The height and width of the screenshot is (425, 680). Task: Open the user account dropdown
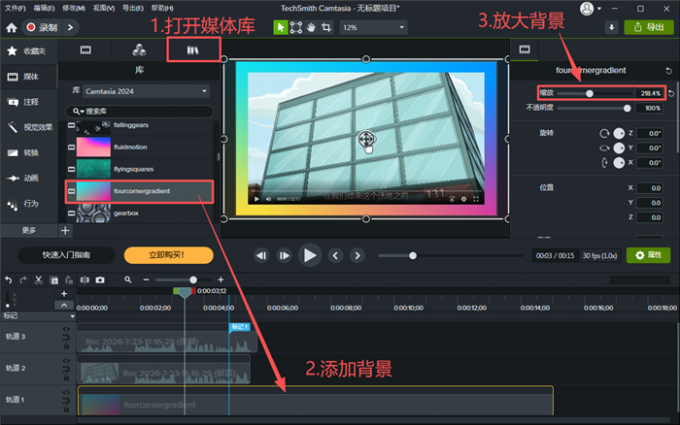click(591, 8)
